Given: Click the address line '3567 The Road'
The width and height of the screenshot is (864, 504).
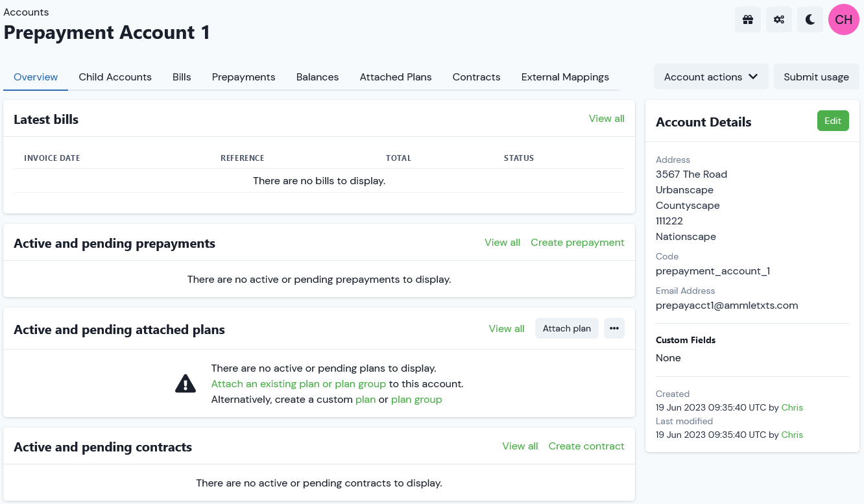Looking at the screenshot, I should pos(691,174).
